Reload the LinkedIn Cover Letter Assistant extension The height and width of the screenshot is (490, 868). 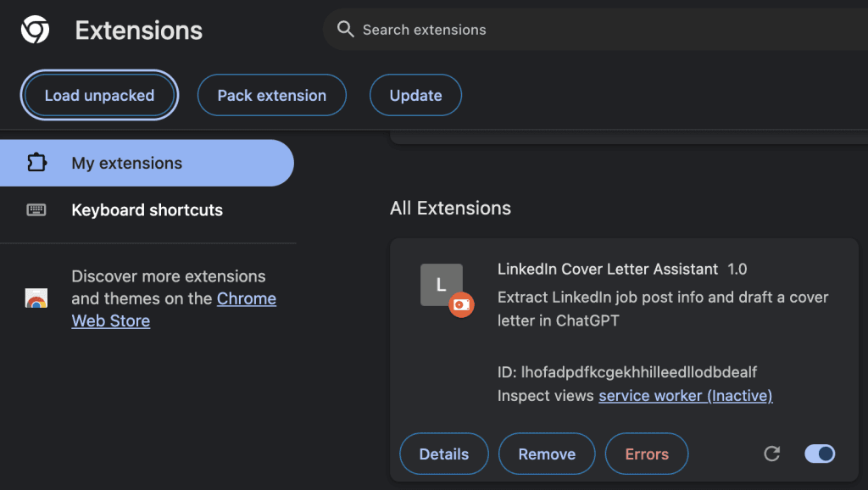771,454
